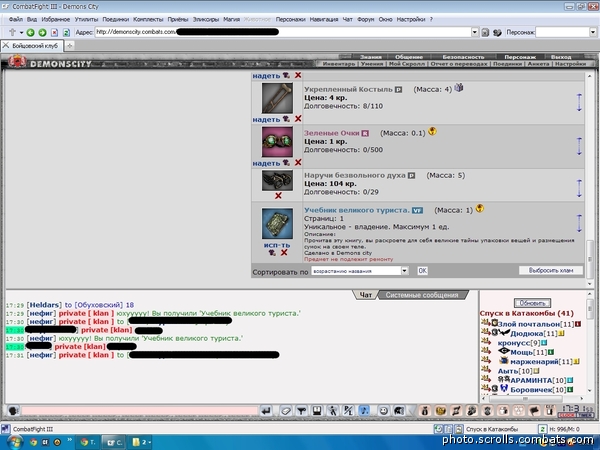The image size is (600, 450).
Task: Click the Укрепленный Костыль item thumbnail
Action: tap(277, 98)
